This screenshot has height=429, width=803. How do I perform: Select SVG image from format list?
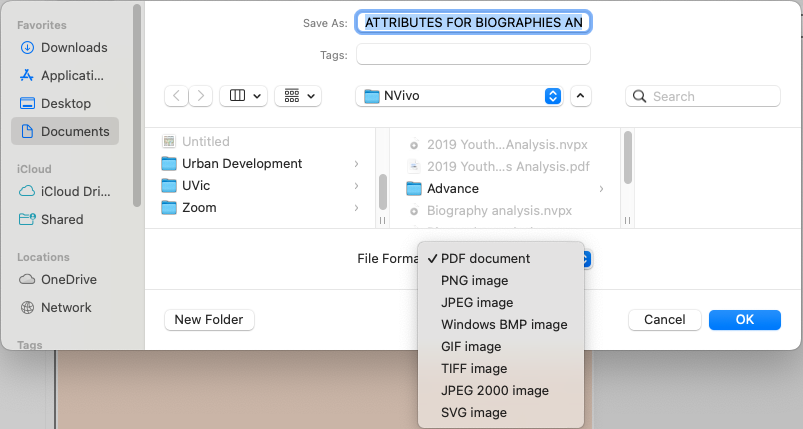[473, 412]
